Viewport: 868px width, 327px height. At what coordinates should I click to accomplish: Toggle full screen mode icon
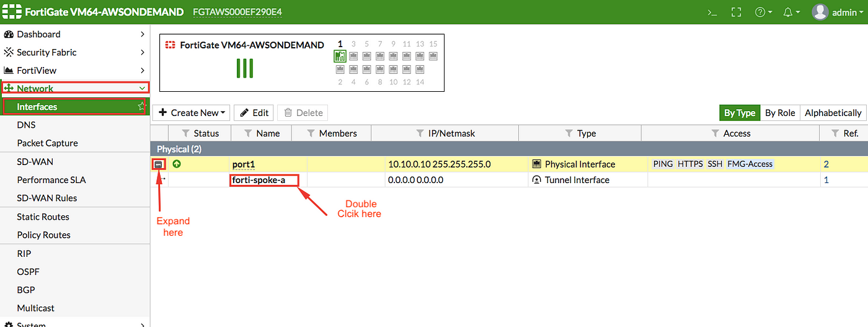(736, 12)
